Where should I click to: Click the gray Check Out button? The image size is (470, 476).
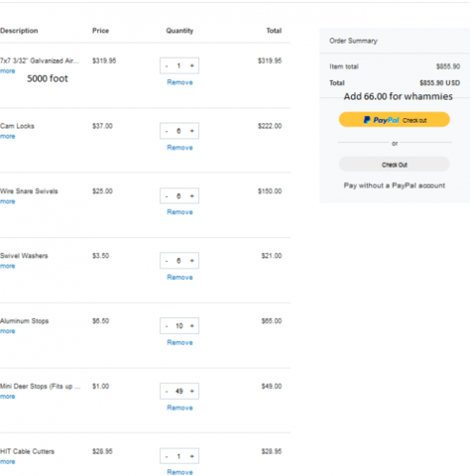coord(395,165)
